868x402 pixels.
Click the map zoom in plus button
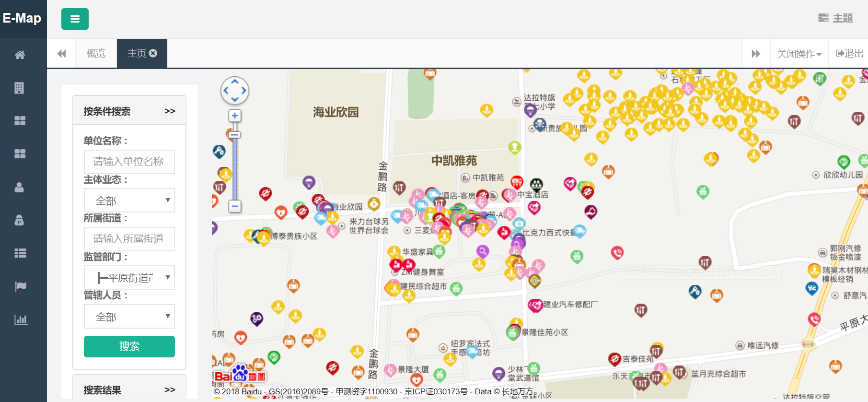click(x=235, y=116)
